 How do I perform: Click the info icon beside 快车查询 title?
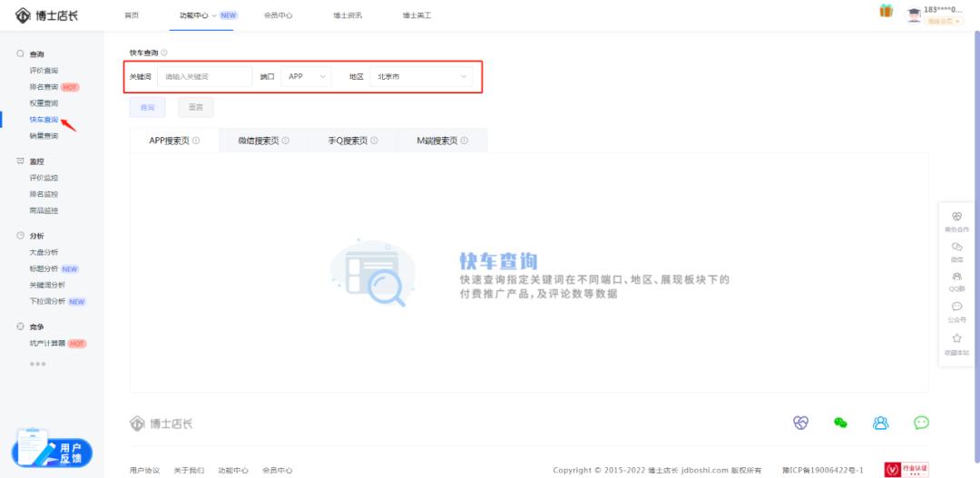(x=164, y=53)
